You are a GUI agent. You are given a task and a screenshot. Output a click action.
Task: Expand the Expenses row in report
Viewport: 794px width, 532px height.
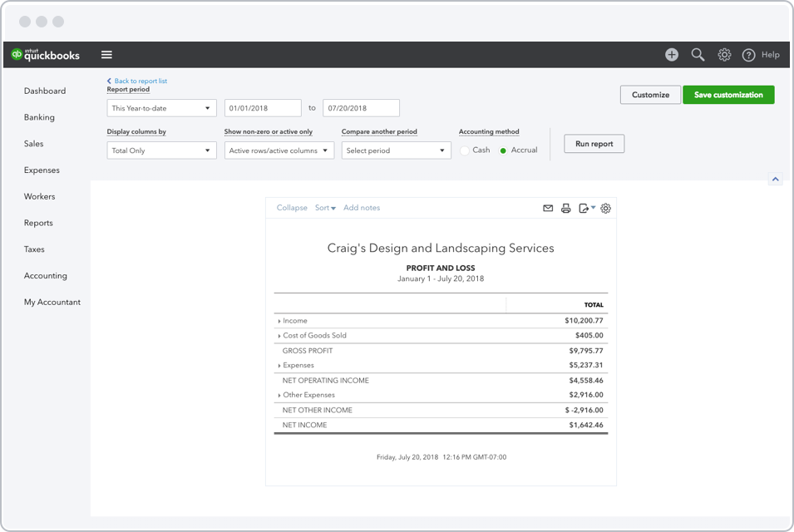point(279,366)
